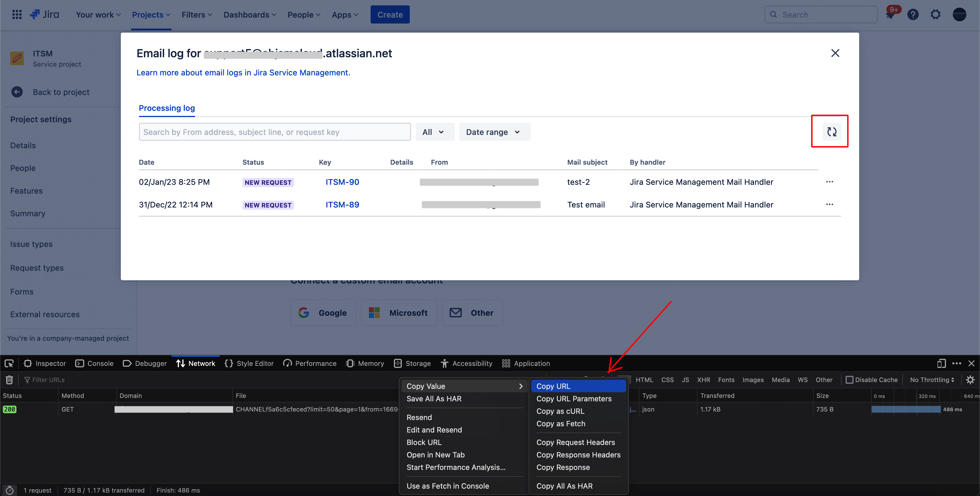
Task: Open the Storage tab
Action: (x=412, y=364)
